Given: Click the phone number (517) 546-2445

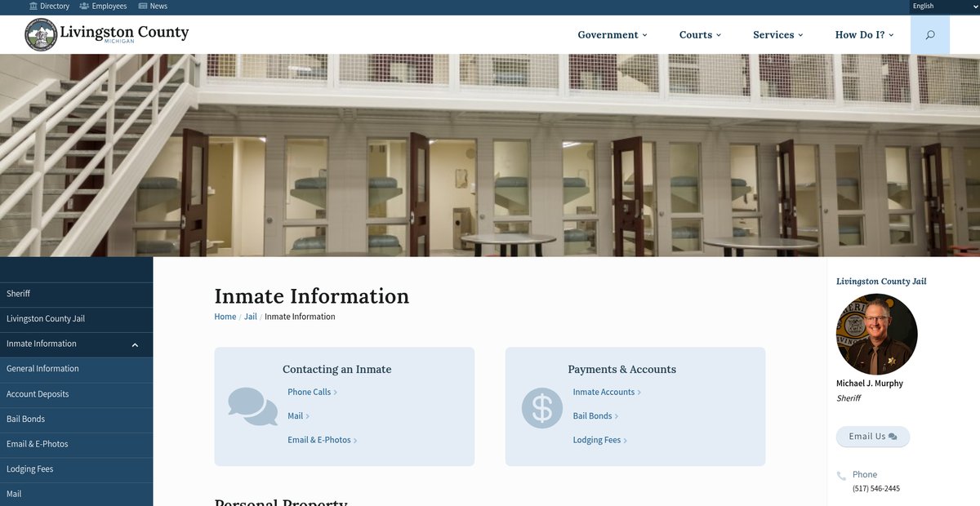Looking at the screenshot, I should (876, 489).
